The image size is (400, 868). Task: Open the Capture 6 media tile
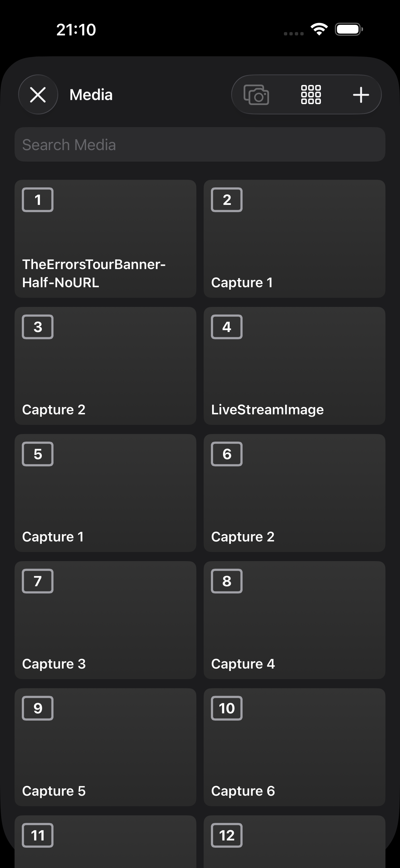294,747
